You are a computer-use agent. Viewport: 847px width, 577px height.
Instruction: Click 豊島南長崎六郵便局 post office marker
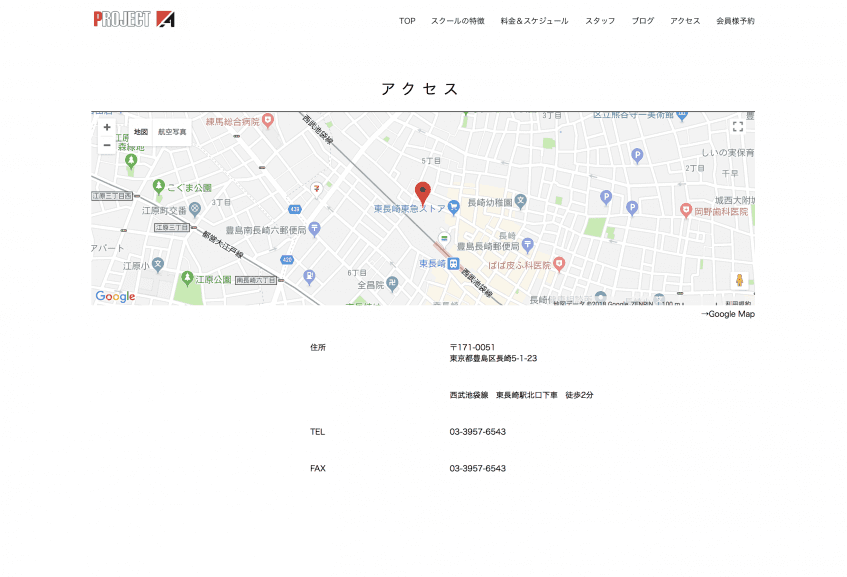tap(314, 229)
